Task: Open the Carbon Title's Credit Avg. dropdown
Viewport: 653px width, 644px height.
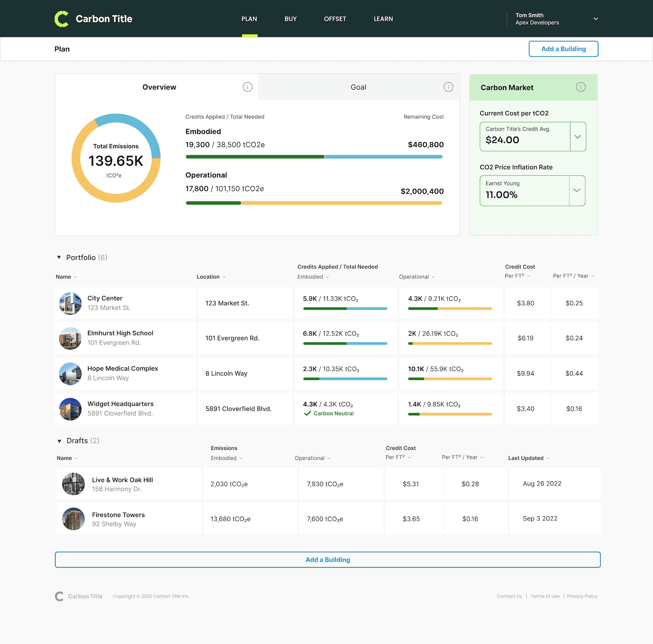Action: pyautogui.click(x=578, y=137)
